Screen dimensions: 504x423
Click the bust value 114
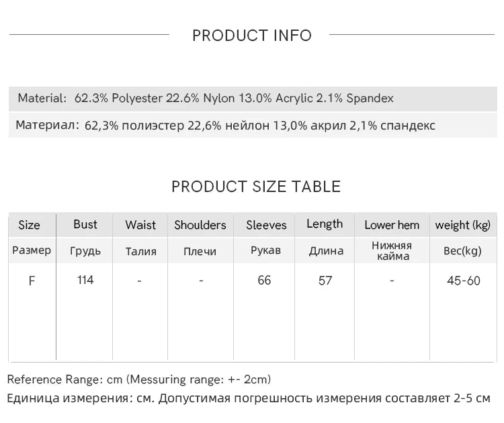point(85,280)
